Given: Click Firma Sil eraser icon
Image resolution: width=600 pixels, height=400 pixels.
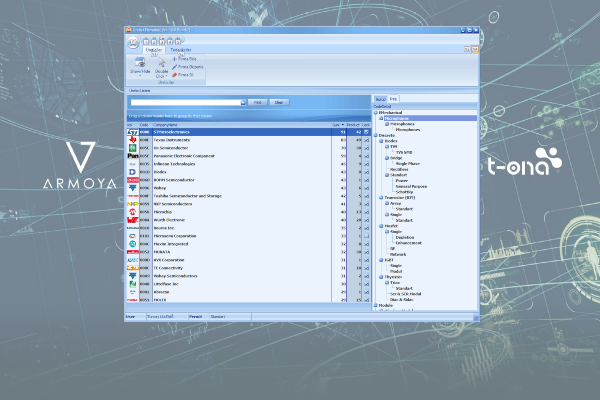Looking at the screenshot, I should point(174,75).
